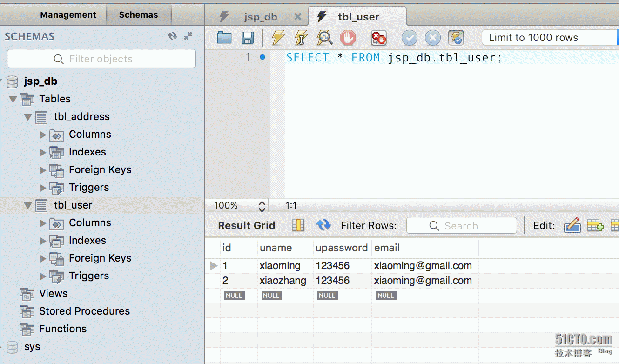This screenshot has width=619, height=364.
Task: Expand Foreign Keys under tbl_address
Action: (43, 170)
